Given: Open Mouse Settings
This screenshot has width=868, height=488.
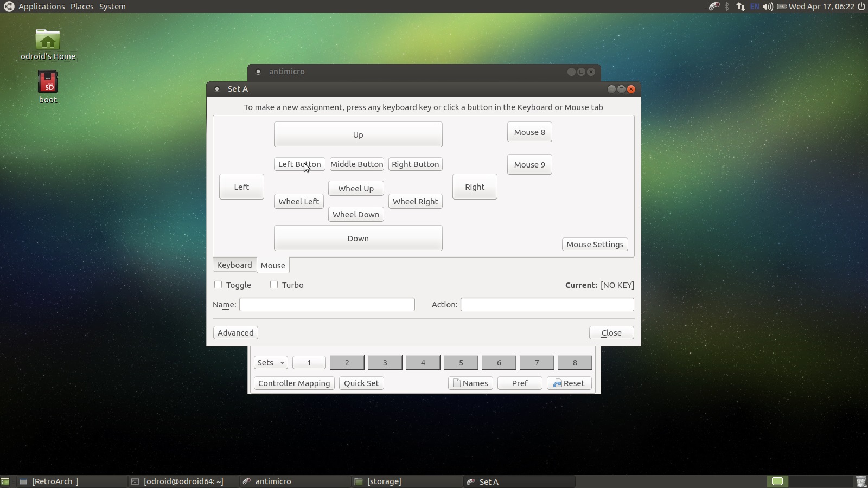Looking at the screenshot, I should [x=595, y=245].
